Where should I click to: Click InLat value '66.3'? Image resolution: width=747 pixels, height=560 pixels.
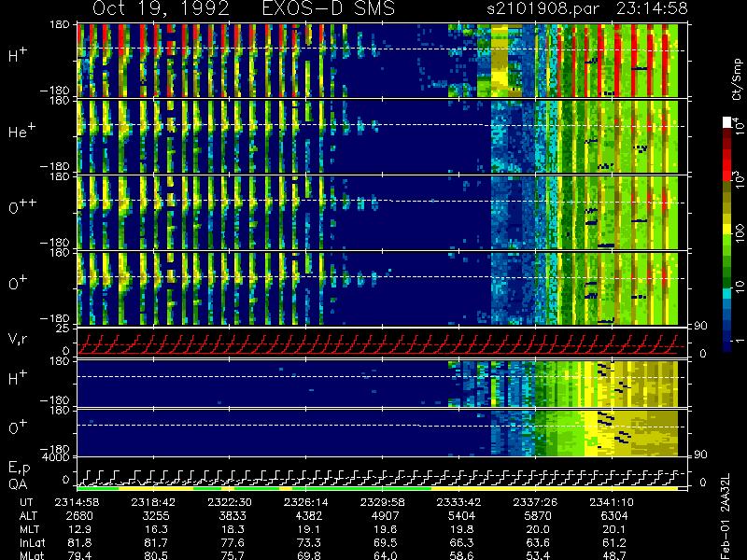(x=461, y=542)
